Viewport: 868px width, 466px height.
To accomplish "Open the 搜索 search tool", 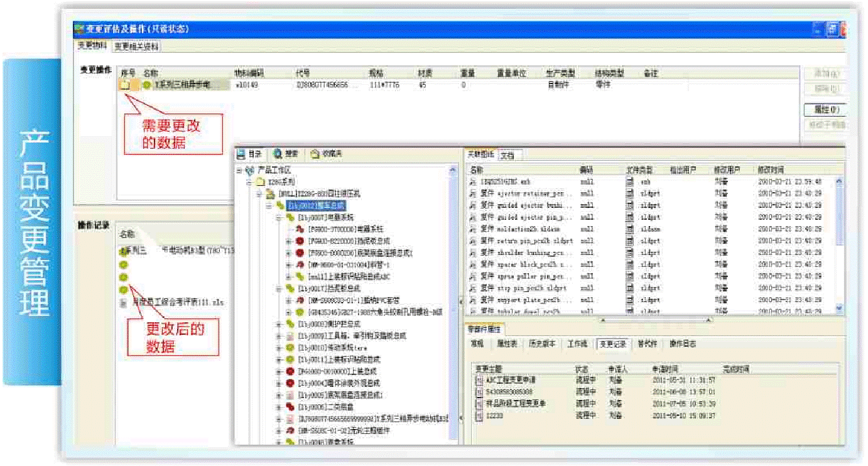I will pos(278,154).
